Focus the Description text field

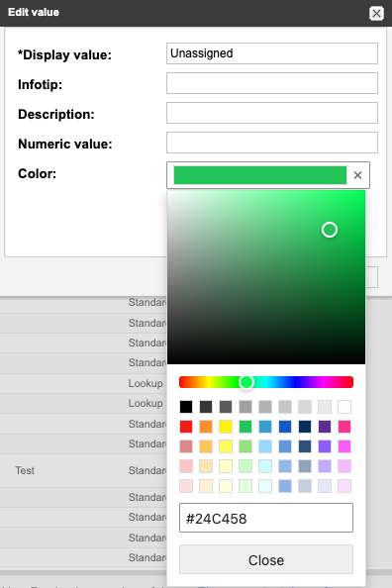(272, 113)
